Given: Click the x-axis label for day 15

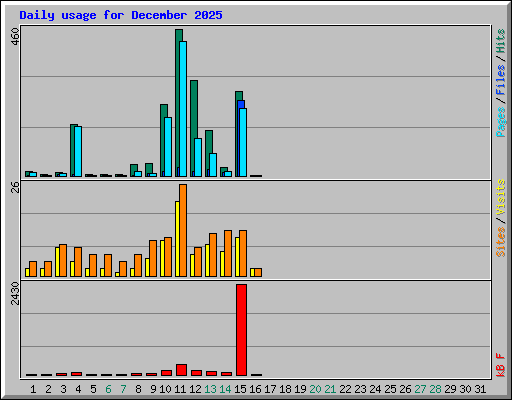Looking at the screenshot, I should tap(240, 389).
